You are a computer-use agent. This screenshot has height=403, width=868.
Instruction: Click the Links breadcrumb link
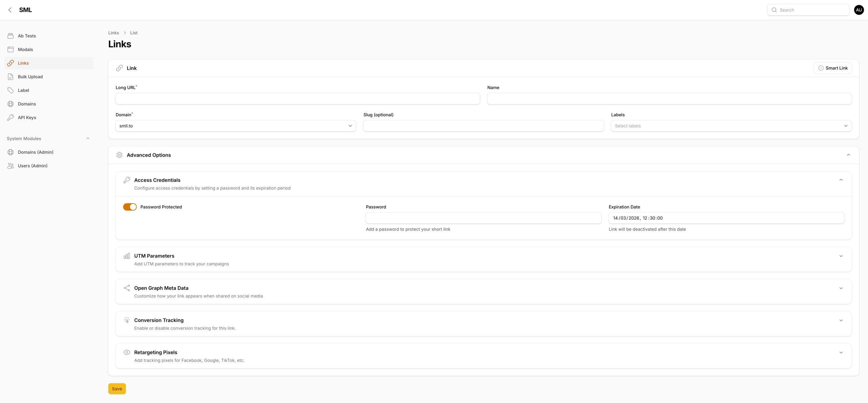click(114, 33)
